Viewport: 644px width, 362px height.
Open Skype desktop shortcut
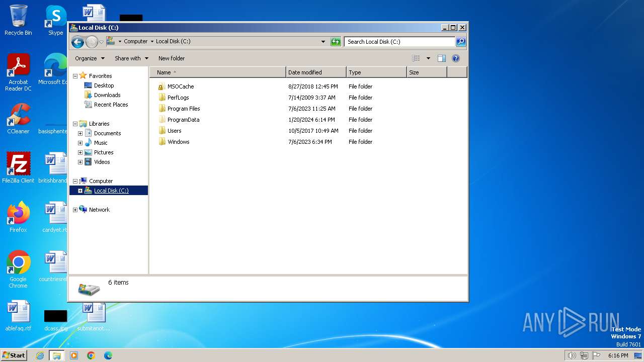56,20
